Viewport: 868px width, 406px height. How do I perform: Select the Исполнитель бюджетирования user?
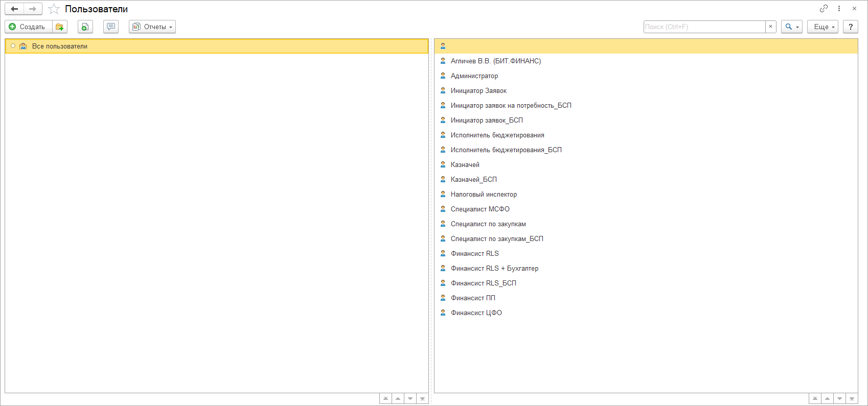click(x=646, y=135)
